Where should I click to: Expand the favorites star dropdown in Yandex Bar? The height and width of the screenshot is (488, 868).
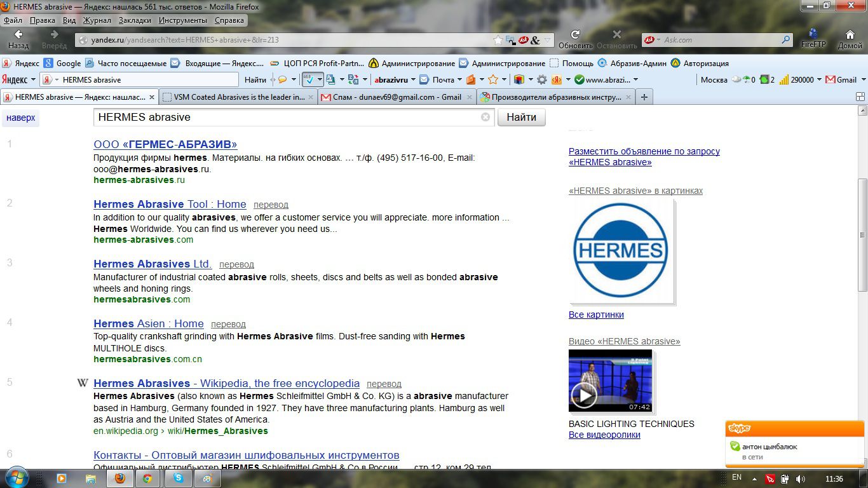pyautogui.click(x=504, y=80)
